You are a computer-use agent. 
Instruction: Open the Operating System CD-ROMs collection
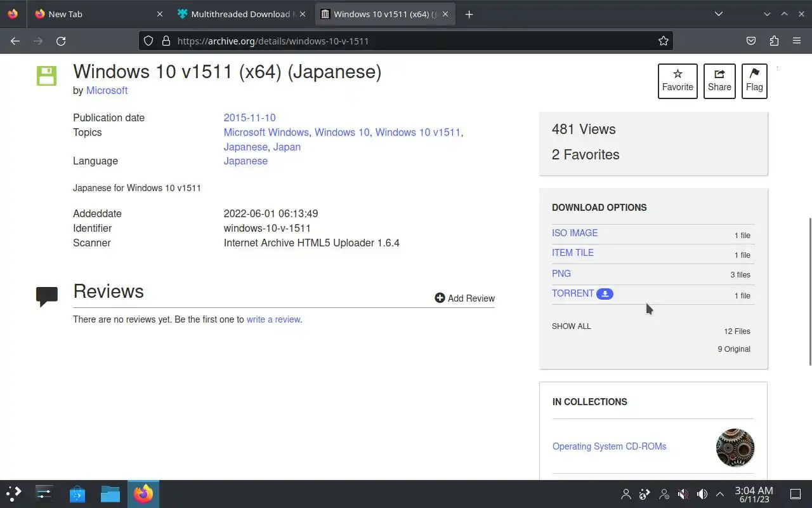click(x=609, y=446)
